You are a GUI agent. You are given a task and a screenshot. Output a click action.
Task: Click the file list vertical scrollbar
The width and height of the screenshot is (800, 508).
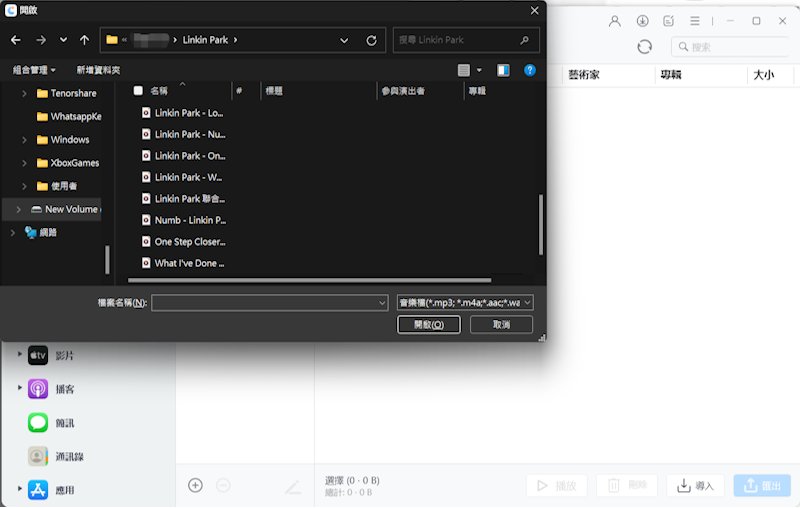pyautogui.click(x=540, y=224)
